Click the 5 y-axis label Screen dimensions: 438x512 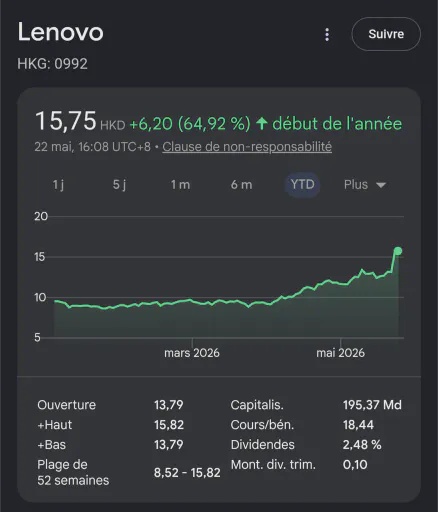click(x=37, y=338)
